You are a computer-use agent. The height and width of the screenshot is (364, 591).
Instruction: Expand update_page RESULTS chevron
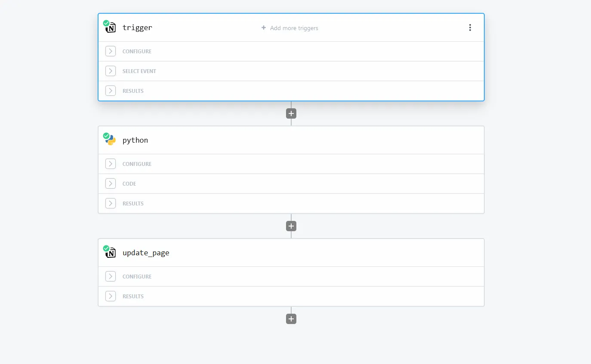(x=111, y=296)
